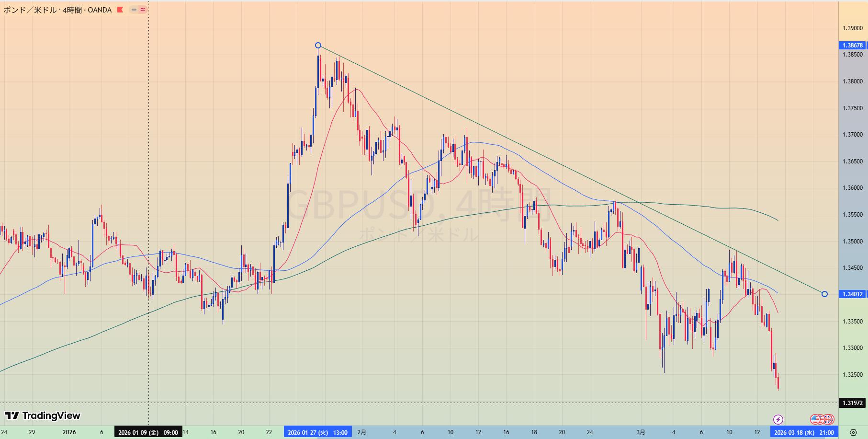Click the purple lightning bolt event marker
868x439 pixels.
point(778,419)
